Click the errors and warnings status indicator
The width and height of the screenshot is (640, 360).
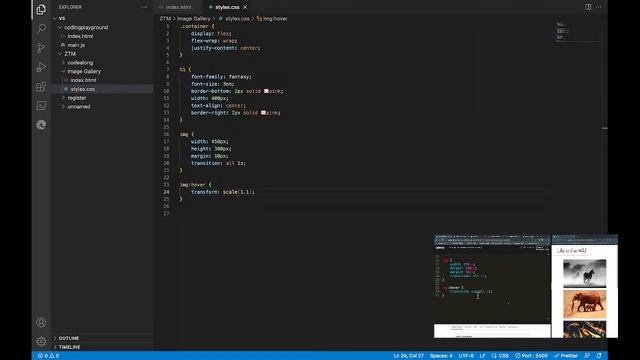(x=49, y=356)
